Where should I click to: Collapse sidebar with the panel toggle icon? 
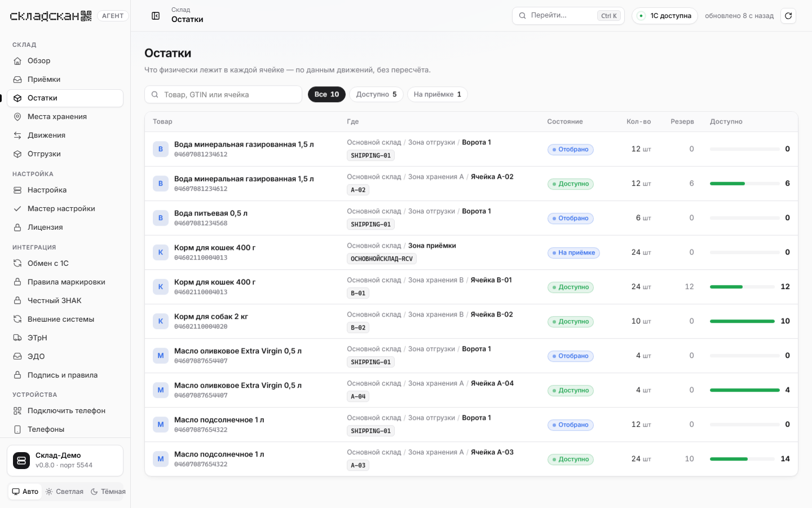(156, 16)
